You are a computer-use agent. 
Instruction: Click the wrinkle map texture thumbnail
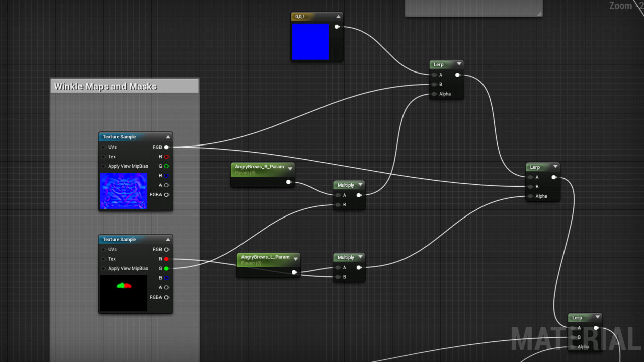(x=123, y=191)
